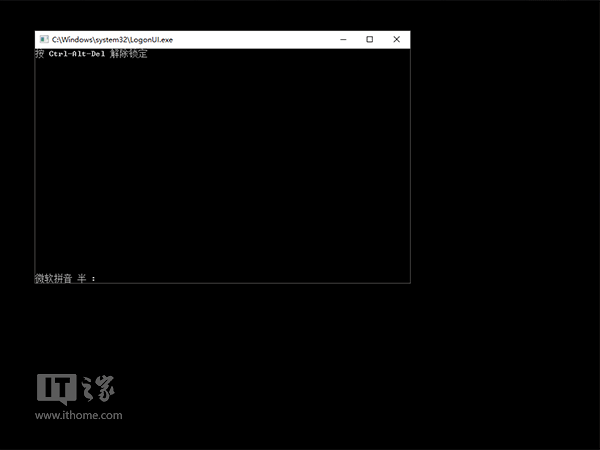Click the text '按 Ctrl-Alt-Del 解除锁定'
This screenshot has width=600, height=450.
pyautogui.click(x=91, y=54)
